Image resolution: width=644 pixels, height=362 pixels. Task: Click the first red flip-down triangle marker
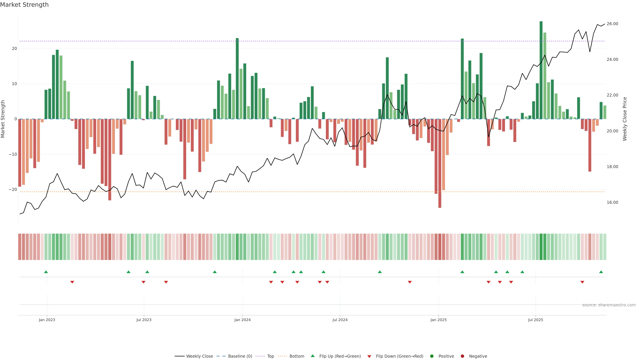pyautogui.click(x=72, y=282)
